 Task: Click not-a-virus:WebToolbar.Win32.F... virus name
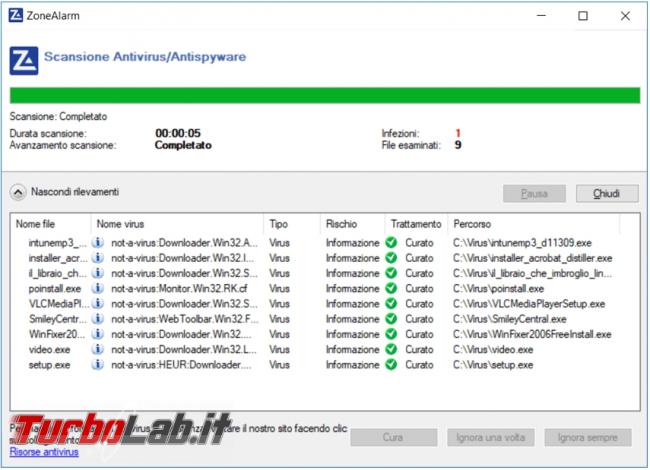(x=185, y=319)
